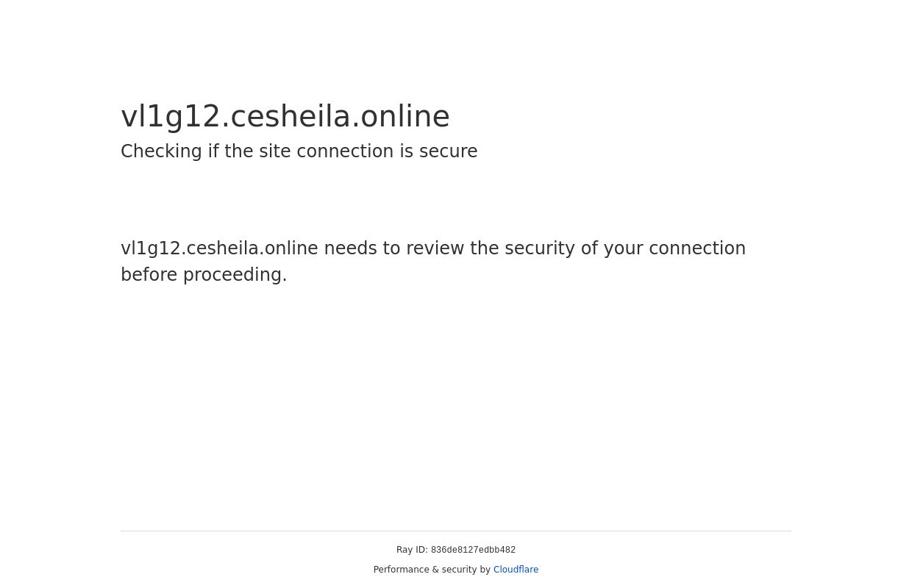912x588 pixels.
Task: Click the horizontal divider above the footer
Action: [456, 531]
